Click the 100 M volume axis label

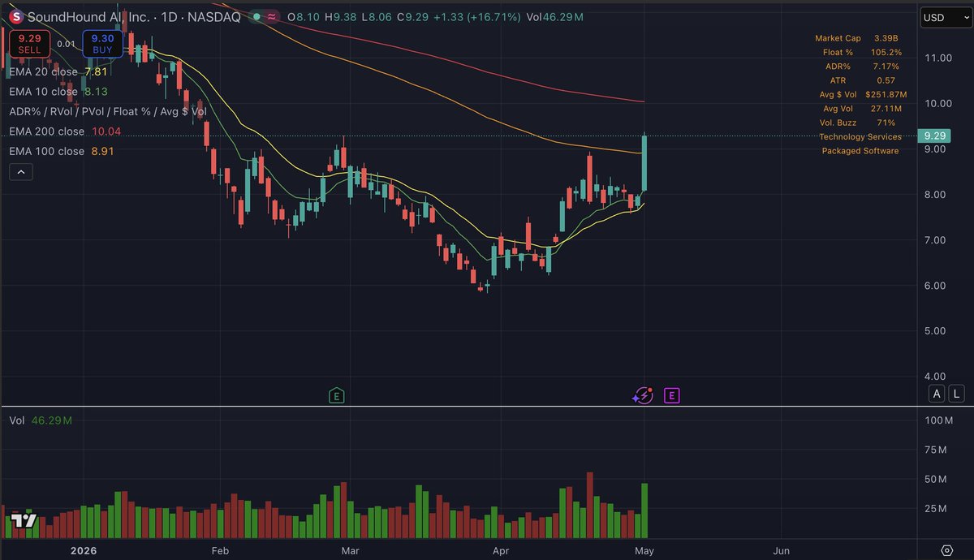[x=939, y=420]
